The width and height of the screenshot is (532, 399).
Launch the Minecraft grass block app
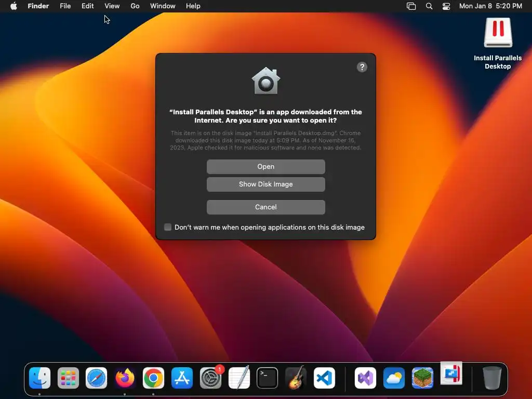click(x=422, y=378)
